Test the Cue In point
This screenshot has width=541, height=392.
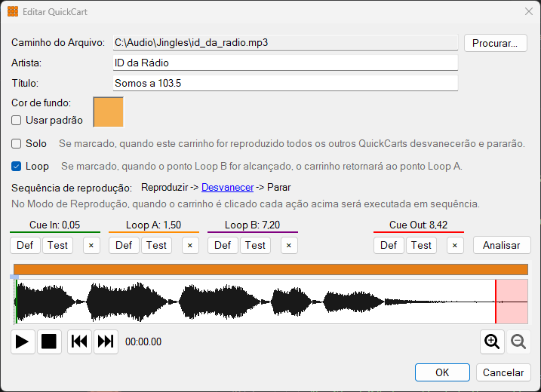pyautogui.click(x=57, y=246)
